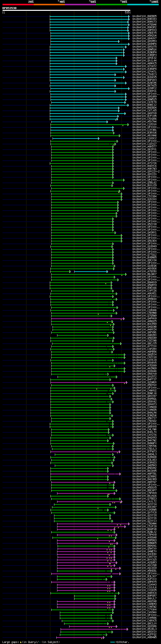Select UniRef100_B2KKV5 in the hit list
Image resolution: width=161 pixels, height=644 pixels.
(144, 77)
